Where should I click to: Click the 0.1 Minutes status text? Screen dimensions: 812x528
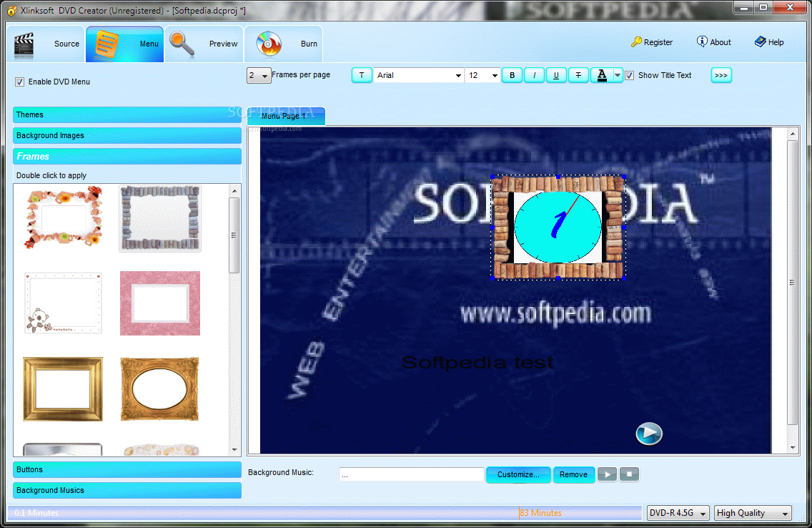point(36,513)
